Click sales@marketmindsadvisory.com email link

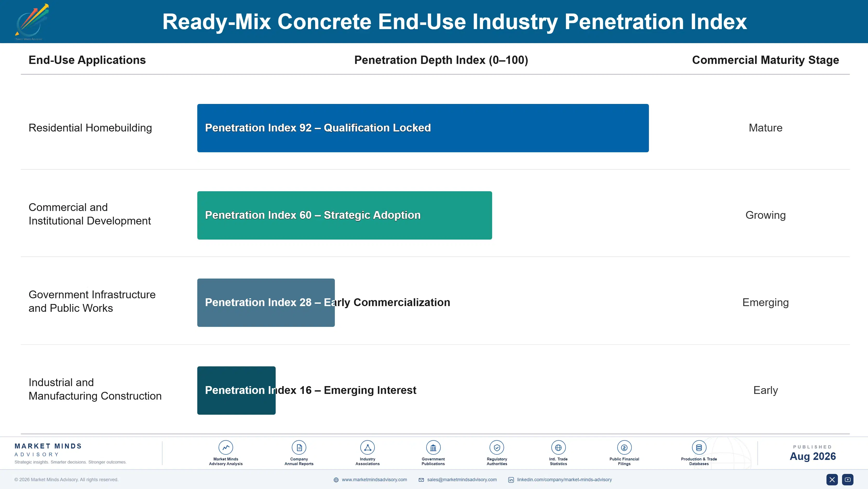click(x=462, y=480)
